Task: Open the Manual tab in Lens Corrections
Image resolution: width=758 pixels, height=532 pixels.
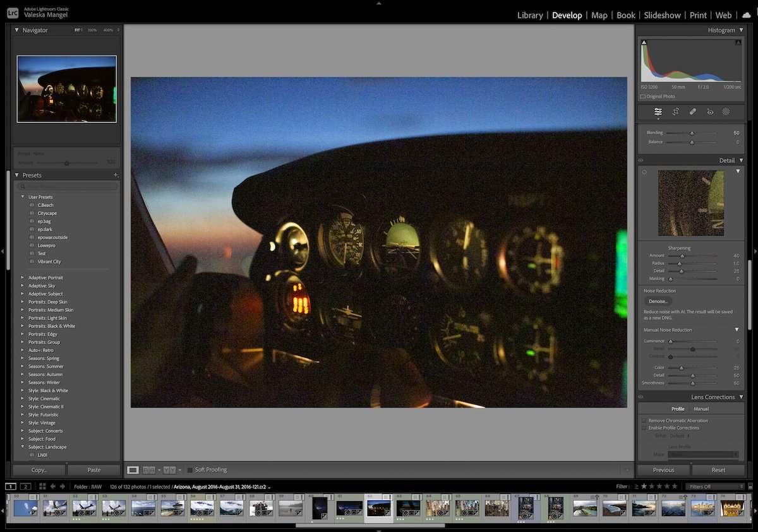Action: point(701,408)
